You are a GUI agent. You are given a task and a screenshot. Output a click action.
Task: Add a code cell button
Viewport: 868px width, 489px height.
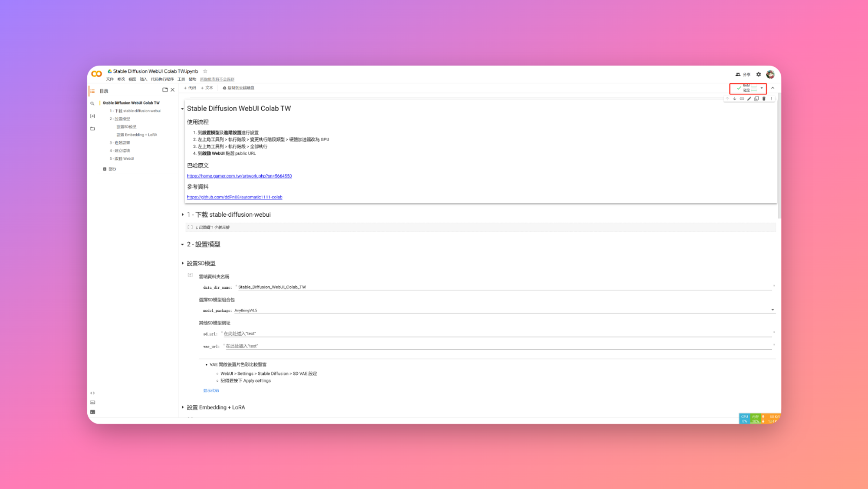tap(190, 88)
